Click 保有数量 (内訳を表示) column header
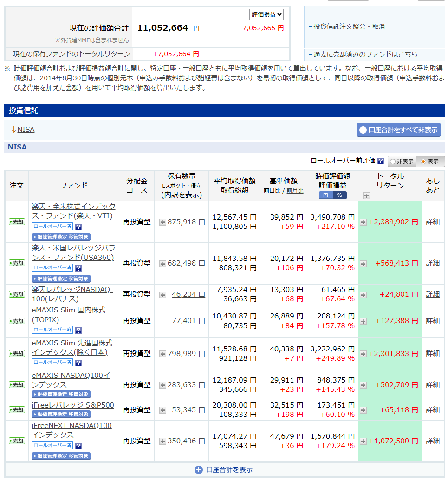Image resolution: width=448 pixels, height=480 pixels. tap(182, 186)
